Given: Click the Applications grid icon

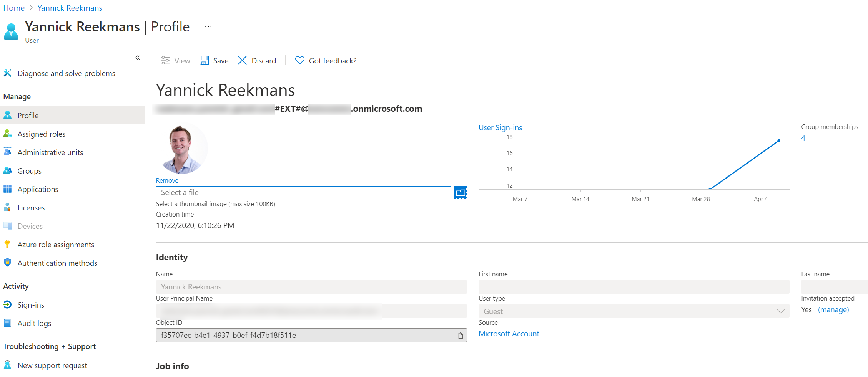Looking at the screenshot, I should pyautogui.click(x=7, y=189).
